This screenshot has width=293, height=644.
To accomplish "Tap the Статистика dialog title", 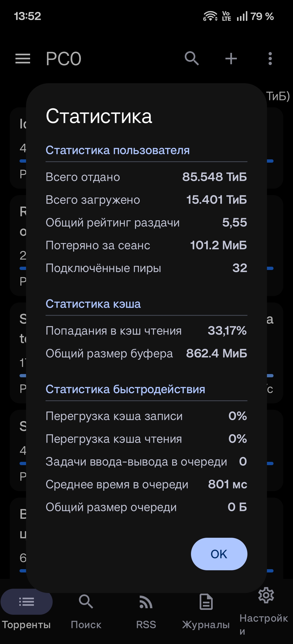I will [99, 116].
